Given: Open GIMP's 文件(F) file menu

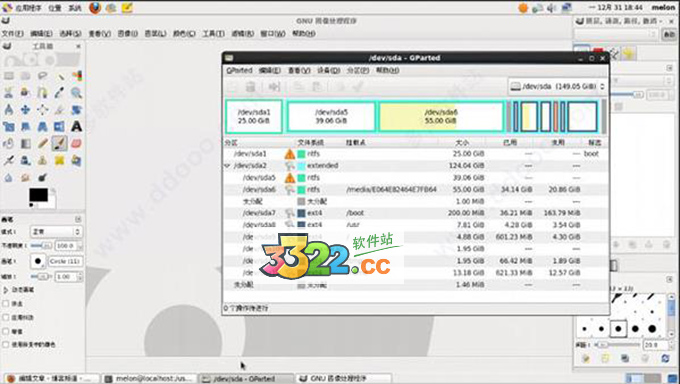Looking at the screenshot, I should click(13, 33).
